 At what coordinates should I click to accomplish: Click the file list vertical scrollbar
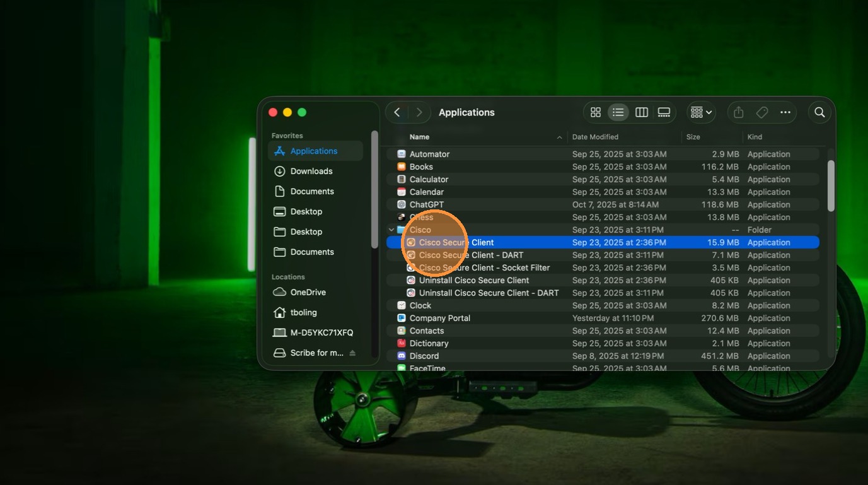click(x=831, y=186)
